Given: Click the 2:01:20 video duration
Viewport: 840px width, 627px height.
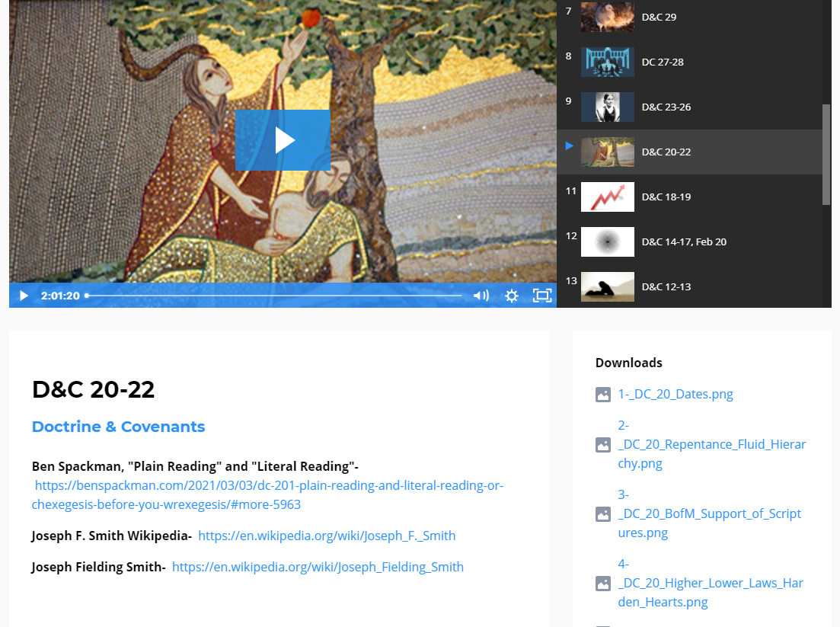Looking at the screenshot, I should (60, 296).
